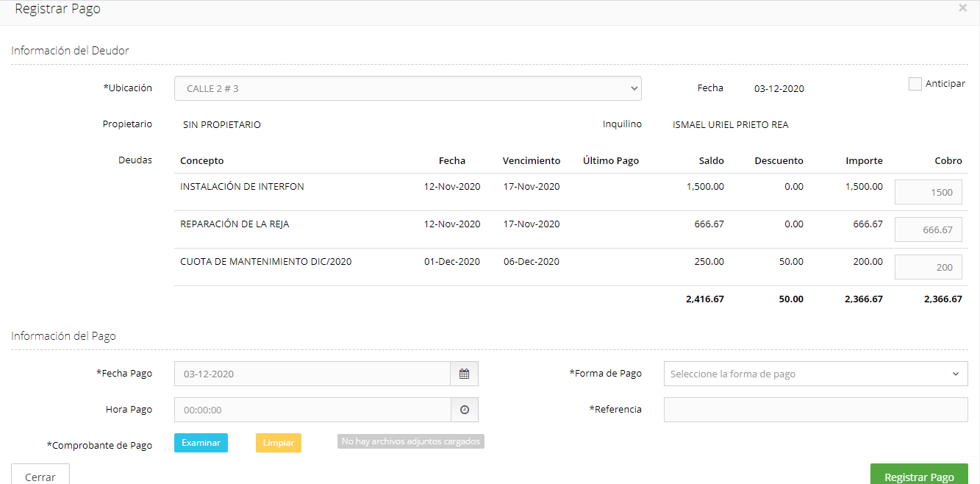Enable the Anticipar checkbox
Image resolution: width=980 pixels, height=484 pixels.
point(915,84)
